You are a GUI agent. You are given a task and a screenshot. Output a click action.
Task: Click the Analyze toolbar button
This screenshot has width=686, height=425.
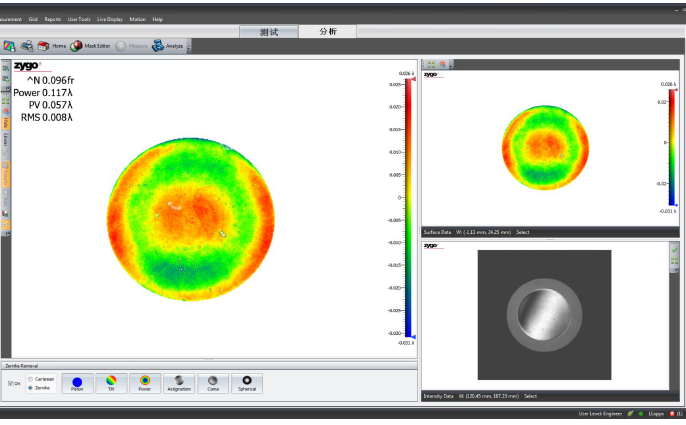pos(167,46)
